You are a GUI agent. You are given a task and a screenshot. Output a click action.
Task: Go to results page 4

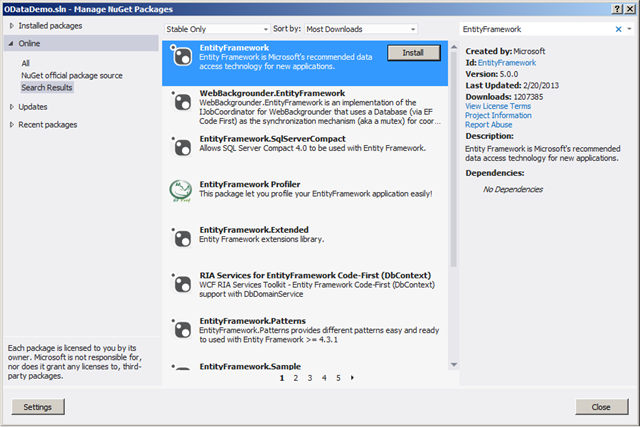coord(324,378)
